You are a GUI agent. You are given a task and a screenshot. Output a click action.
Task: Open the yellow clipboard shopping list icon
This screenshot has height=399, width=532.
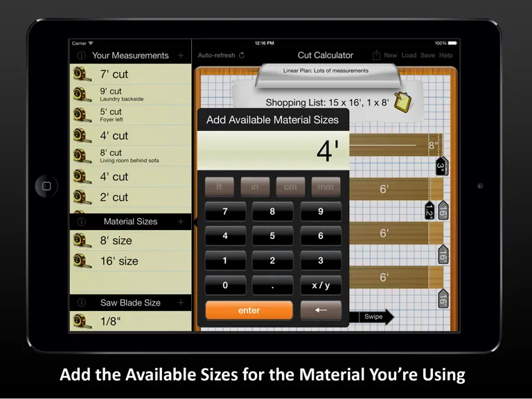click(402, 101)
